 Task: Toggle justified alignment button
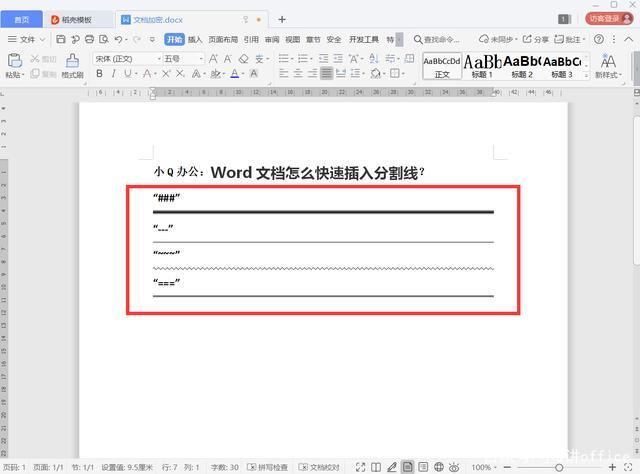[x=326, y=73]
